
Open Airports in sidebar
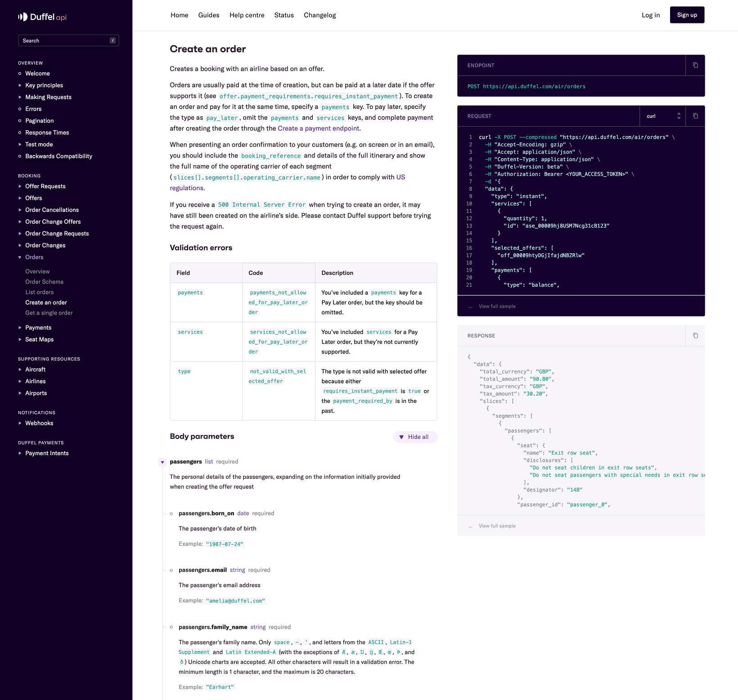click(36, 393)
